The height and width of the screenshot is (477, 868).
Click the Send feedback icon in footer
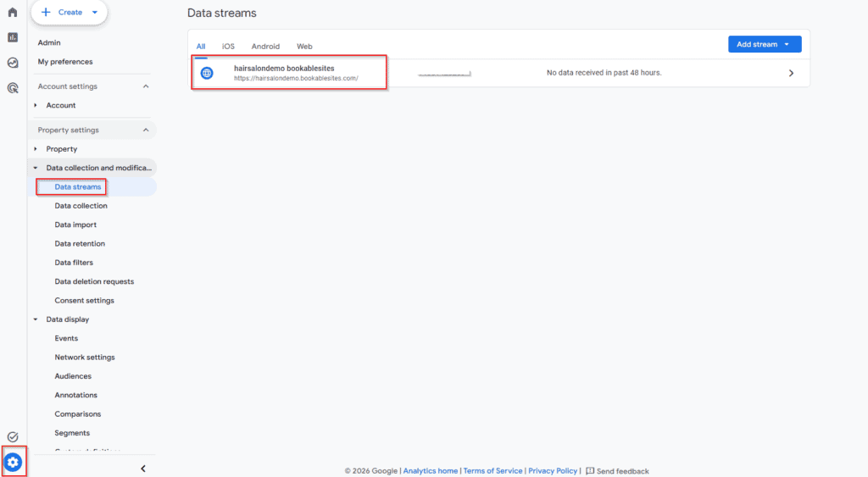[590, 471]
